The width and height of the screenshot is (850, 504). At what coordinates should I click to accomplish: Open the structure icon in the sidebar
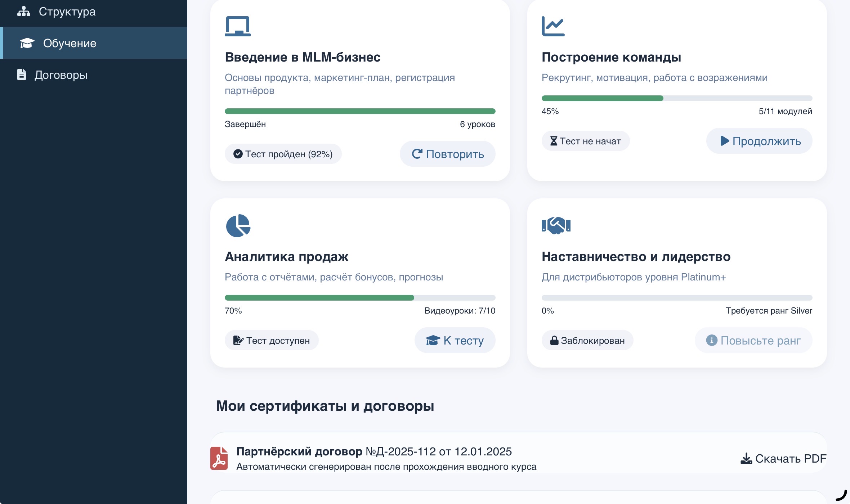pyautogui.click(x=24, y=11)
